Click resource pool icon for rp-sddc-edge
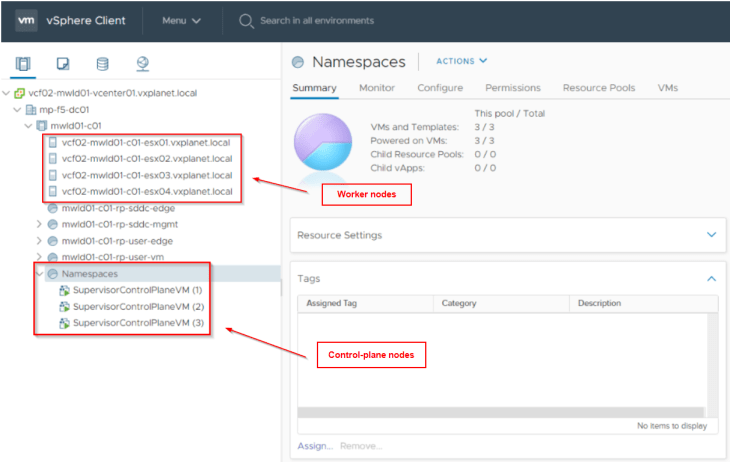 pyautogui.click(x=53, y=208)
